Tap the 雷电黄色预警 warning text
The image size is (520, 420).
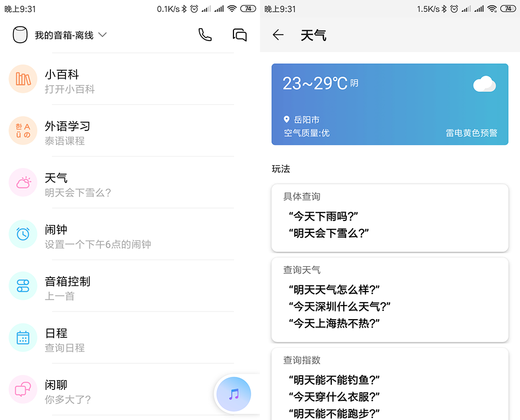(471, 133)
